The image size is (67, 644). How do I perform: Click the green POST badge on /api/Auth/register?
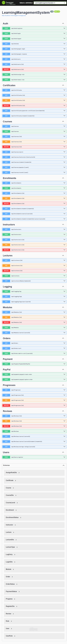pos(6,28)
